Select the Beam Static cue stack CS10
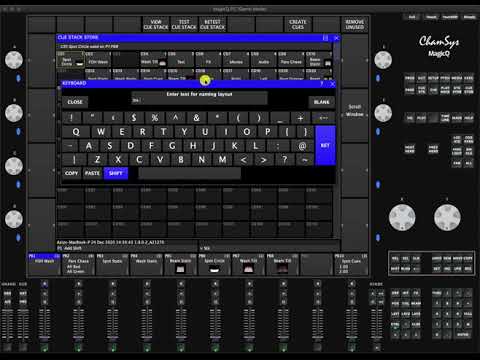 click(319, 60)
